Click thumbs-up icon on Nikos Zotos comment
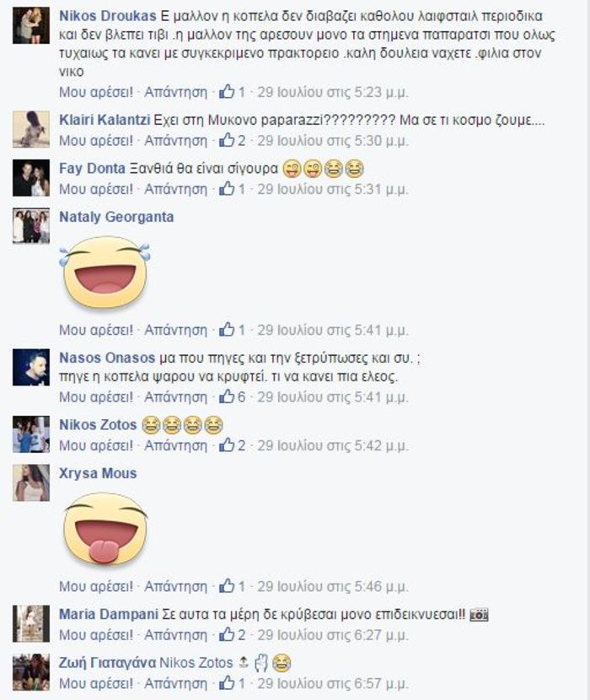 (227, 445)
